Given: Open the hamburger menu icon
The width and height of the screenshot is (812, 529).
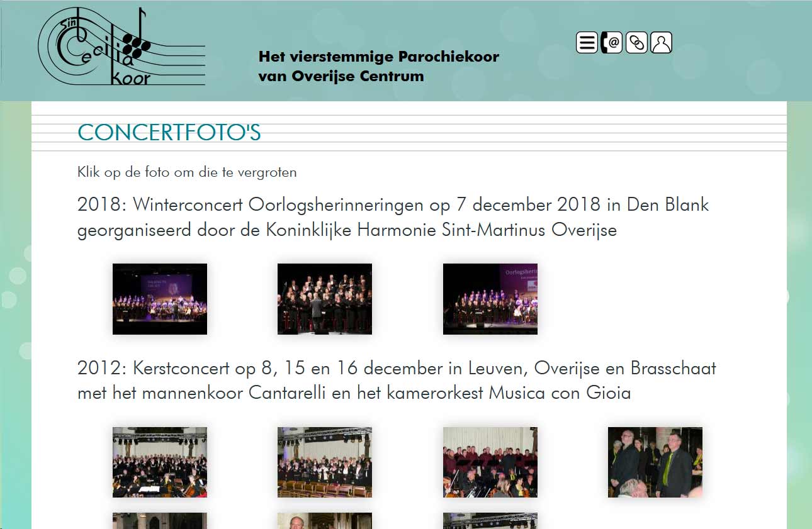Looking at the screenshot, I should click(x=587, y=43).
